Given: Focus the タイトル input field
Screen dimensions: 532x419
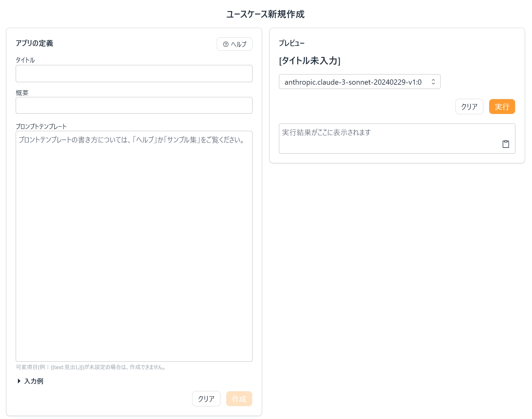Looking at the screenshot, I should point(134,74).
